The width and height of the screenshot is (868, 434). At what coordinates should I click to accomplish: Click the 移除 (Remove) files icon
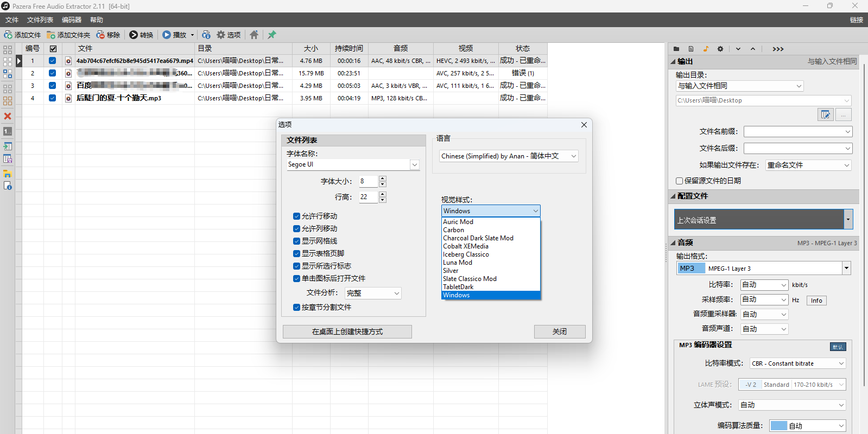101,35
